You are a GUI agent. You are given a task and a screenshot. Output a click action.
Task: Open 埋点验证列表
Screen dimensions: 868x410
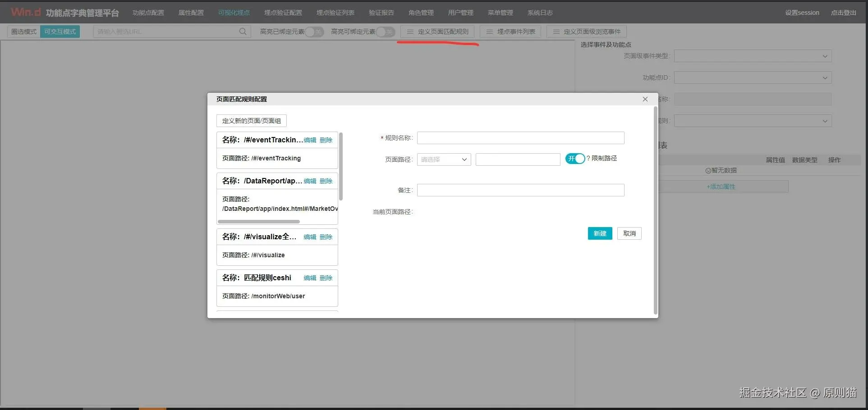pyautogui.click(x=335, y=13)
